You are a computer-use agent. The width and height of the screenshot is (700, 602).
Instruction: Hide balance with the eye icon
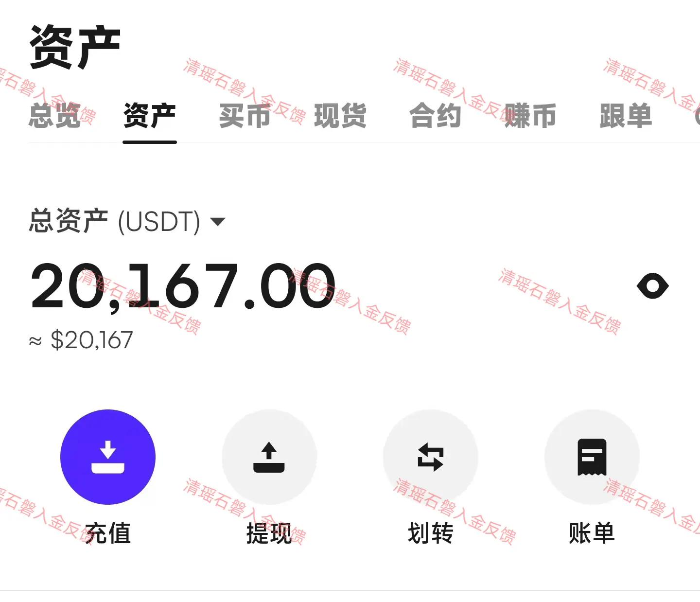tap(653, 286)
